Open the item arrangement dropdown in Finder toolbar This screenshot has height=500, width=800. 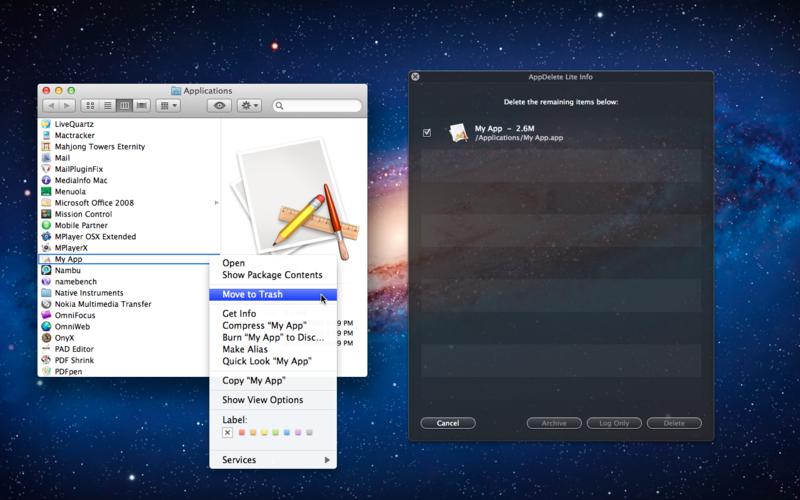pyautogui.click(x=168, y=106)
